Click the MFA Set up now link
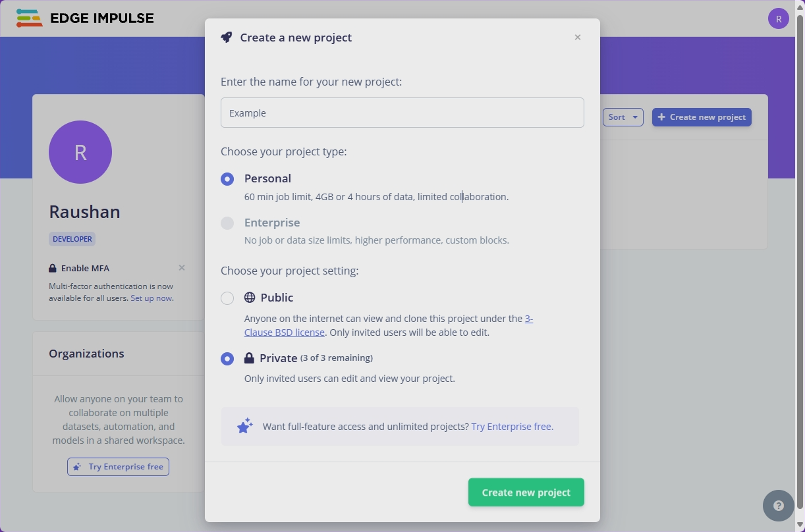Screen dimensions: 805x532 point(151,298)
